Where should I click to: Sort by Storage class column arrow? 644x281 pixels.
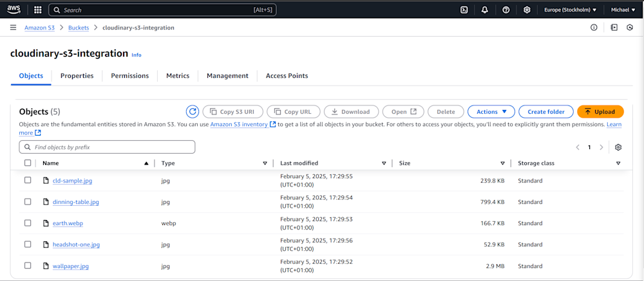click(618, 163)
